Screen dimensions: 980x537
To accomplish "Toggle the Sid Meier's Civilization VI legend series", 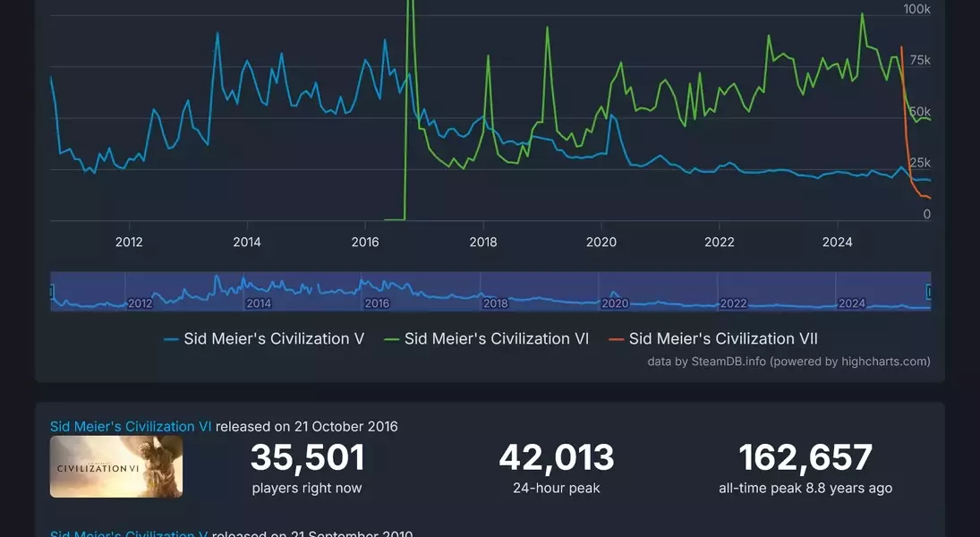I will (487, 339).
